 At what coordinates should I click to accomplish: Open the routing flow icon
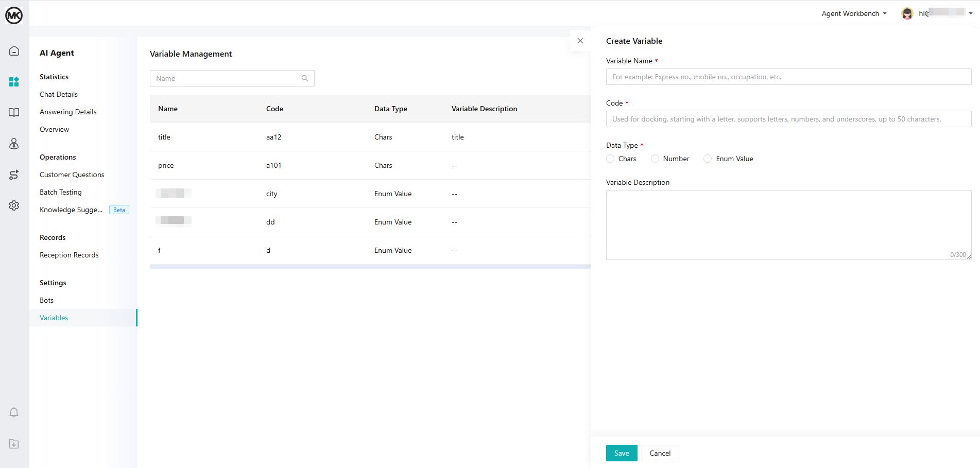[14, 175]
